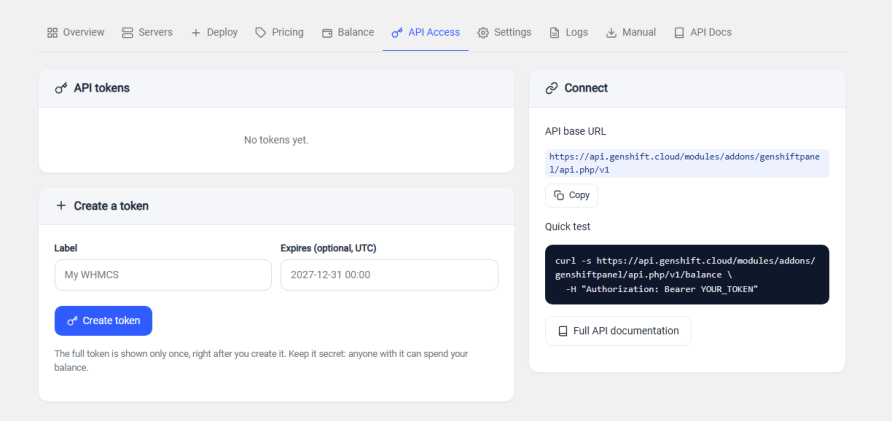This screenshot has height=421, width=892.
Task: Open Full API documentation
Action: [618, 331]
